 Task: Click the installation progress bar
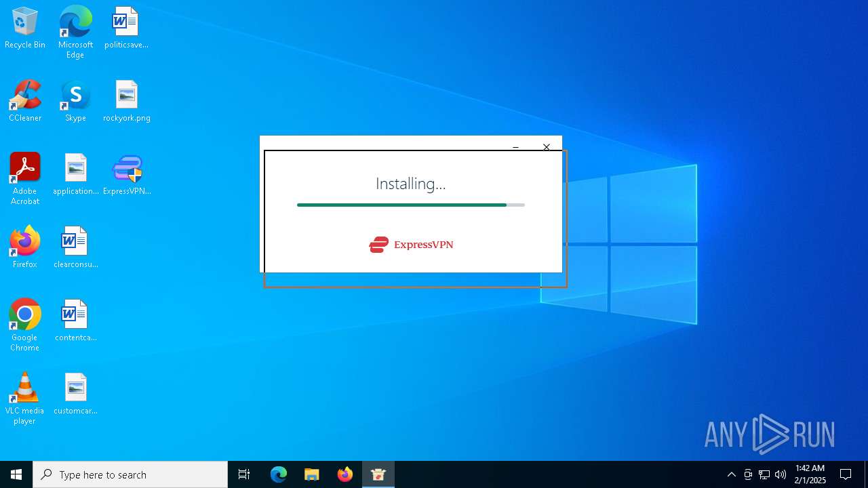pos(411,205)
